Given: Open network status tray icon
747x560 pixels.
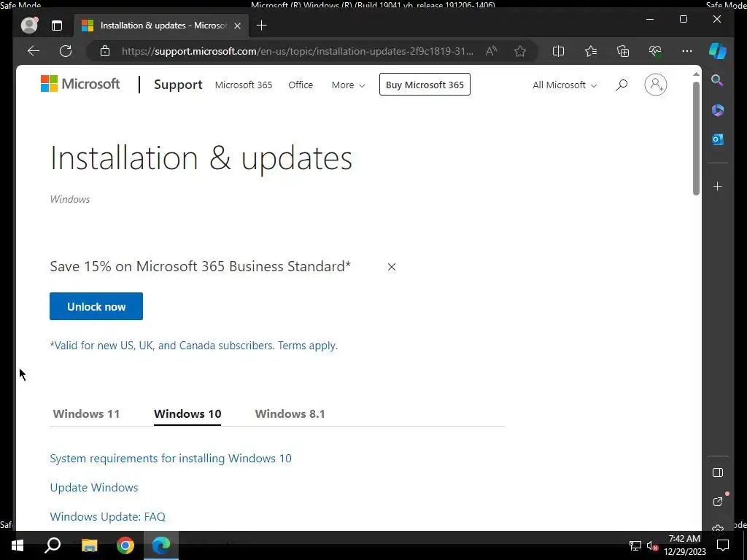Looking at the screenshot, I should [x=635, y=545].
